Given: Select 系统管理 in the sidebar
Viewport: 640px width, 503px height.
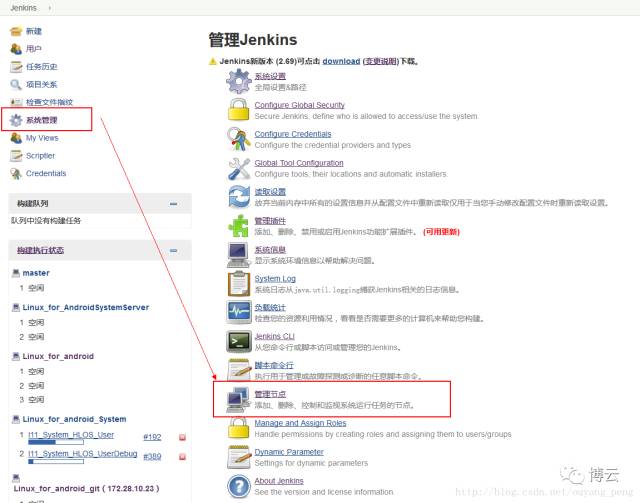Looking at the screenshot, I should click(x=42, y=120).
